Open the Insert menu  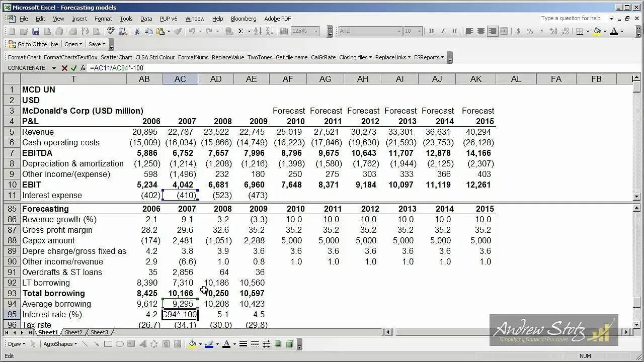click(x=79, y=19)
